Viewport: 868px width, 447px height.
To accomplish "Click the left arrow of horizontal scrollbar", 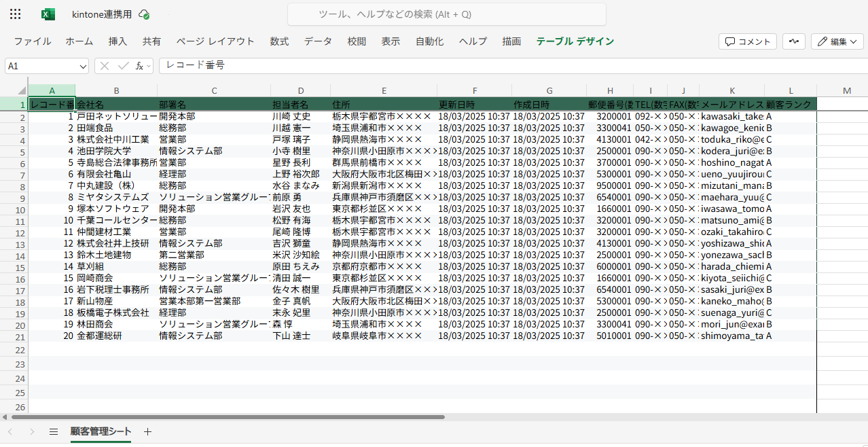I will 5,417.
